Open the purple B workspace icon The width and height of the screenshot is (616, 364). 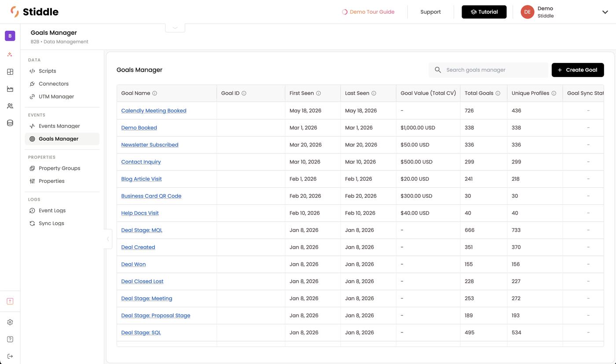tap(10, 36)
